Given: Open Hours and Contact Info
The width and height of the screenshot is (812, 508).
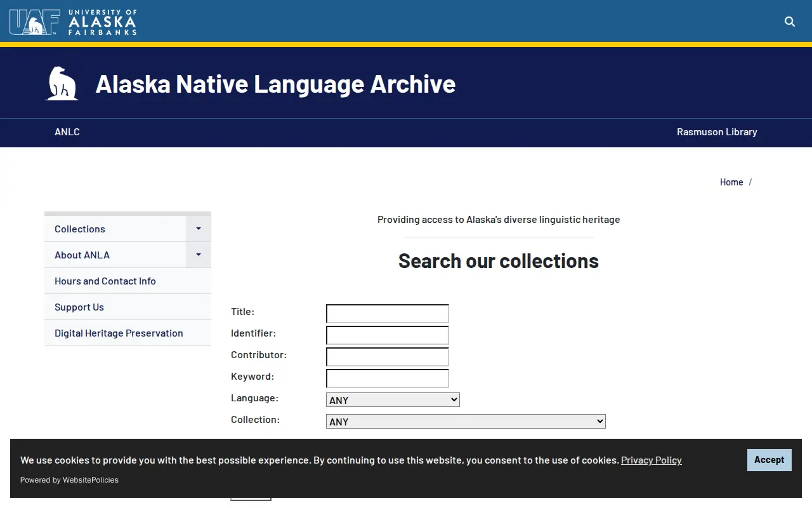Looking at the screenshot, I should point(128,281).
